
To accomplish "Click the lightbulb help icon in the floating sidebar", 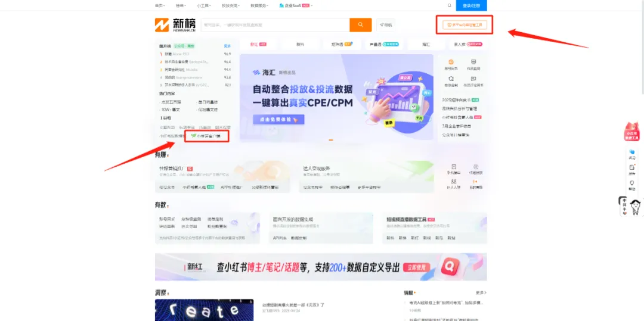I will (x=632, y=183).
